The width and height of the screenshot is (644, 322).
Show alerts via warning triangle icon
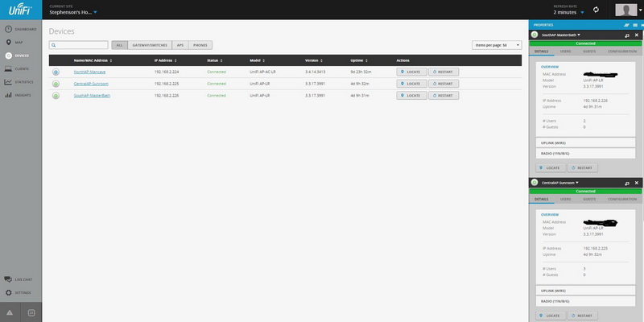[10, 312]
